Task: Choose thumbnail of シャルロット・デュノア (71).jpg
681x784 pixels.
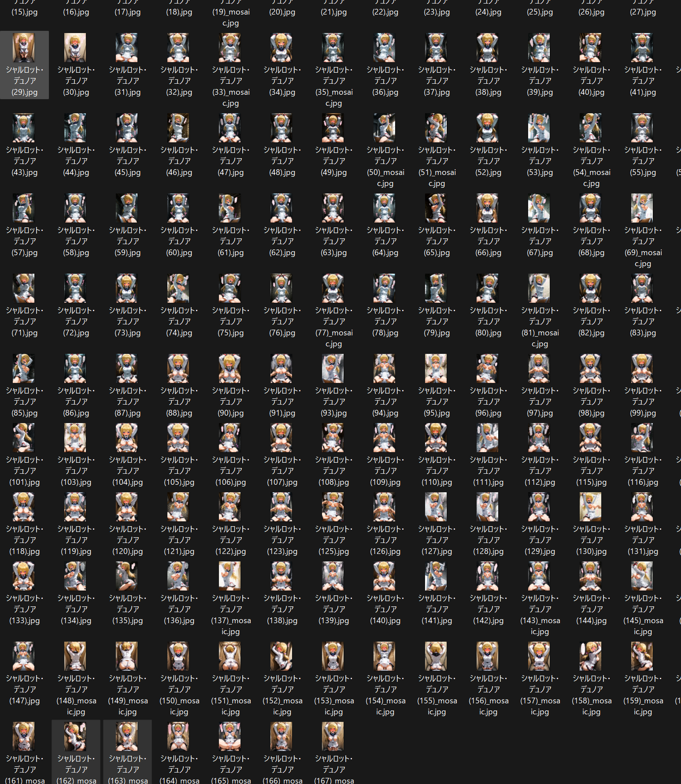Action: point(24,288)
